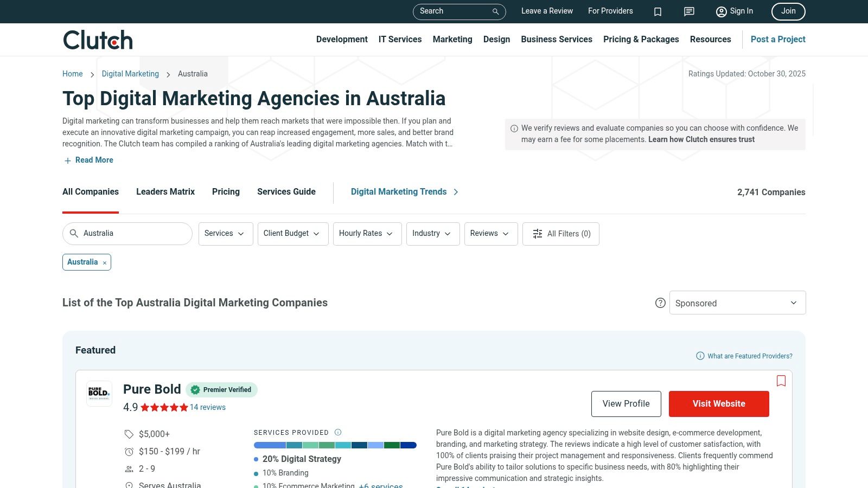The image size is (868, 488).
Task: Switch to the Leaders Matrix tab
Action: pos(165,192)
